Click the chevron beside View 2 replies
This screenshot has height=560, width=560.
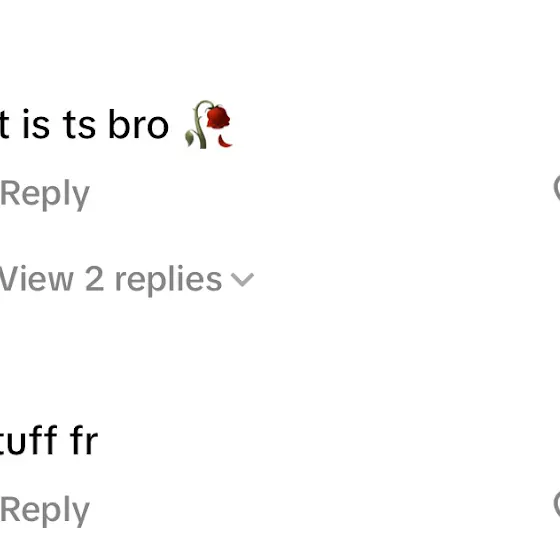[242, 279]
